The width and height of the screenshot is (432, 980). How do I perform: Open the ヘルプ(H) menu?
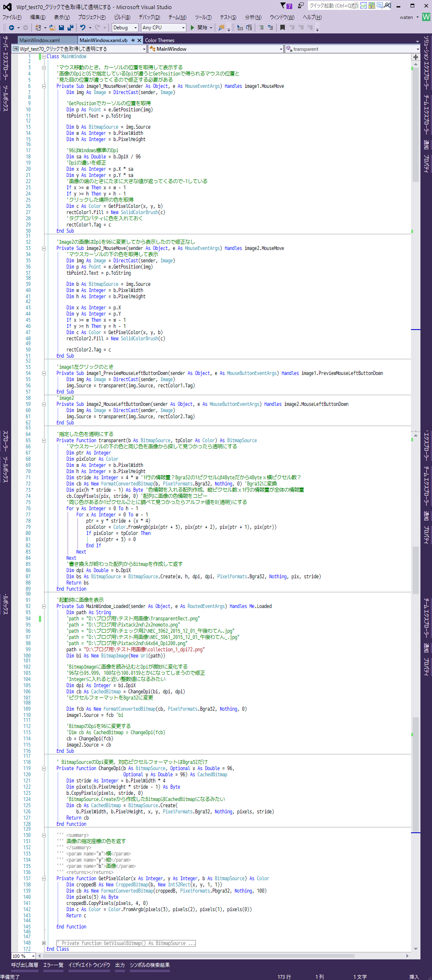(312, 17)
